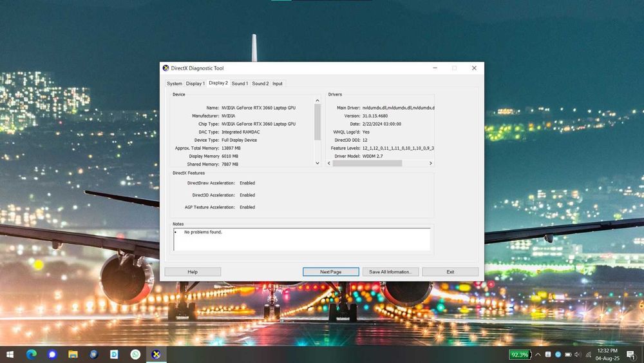The width and height of the screenshot is (644, 363).
Task: Click the Drivers panel scroll-left arrow
Action: pyautogui.click(x=329, y=163)
